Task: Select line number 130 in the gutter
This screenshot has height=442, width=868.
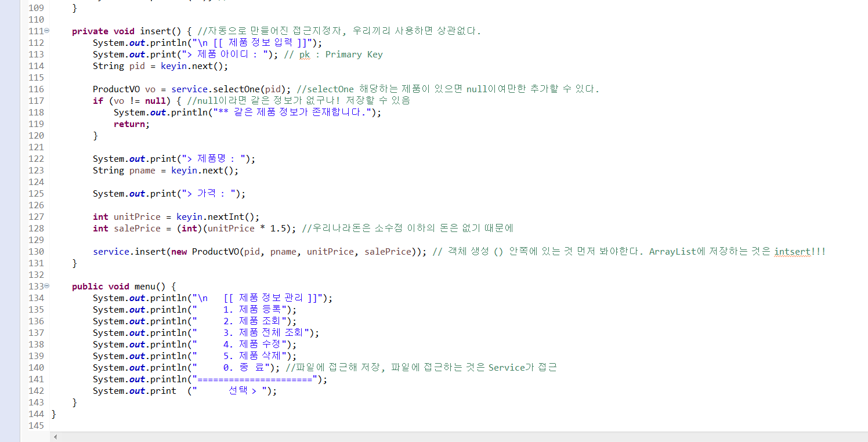Action: 36,252
